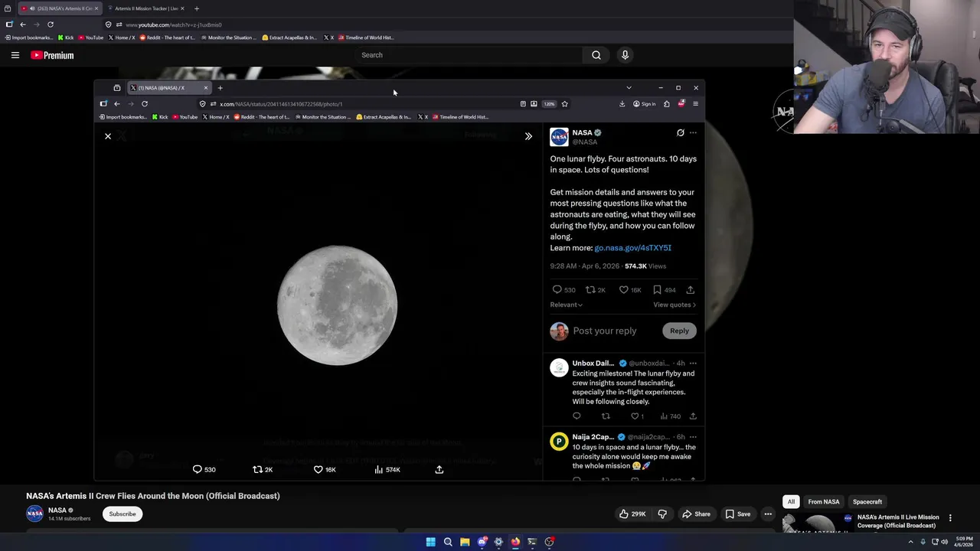Open YouTube guide hamburger menu

15,55
